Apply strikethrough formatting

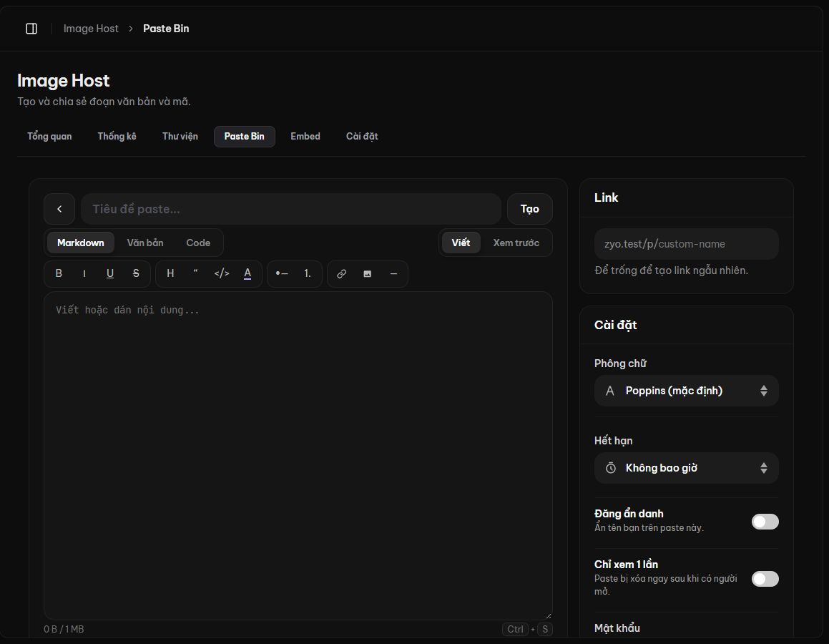(x=136, y=273)
